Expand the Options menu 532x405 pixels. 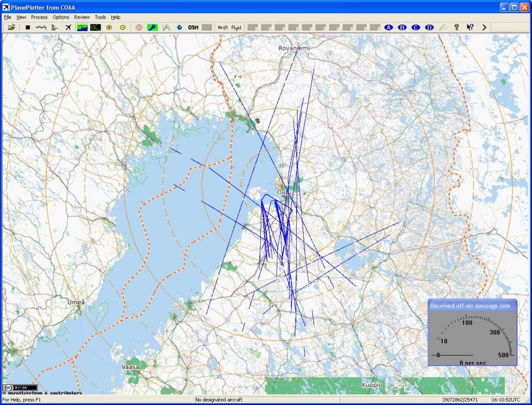(x=60, y=17)
